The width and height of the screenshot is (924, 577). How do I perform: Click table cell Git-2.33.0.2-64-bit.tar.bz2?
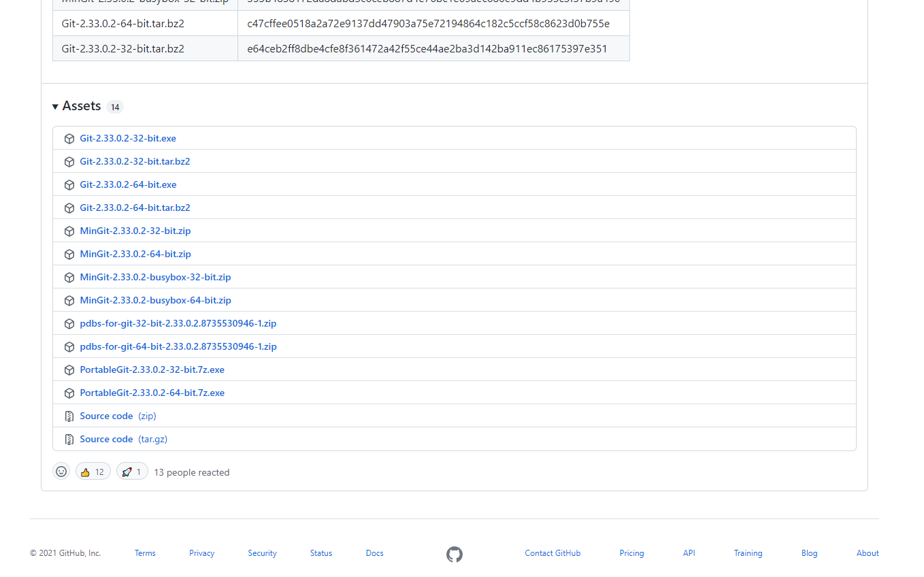pyautogui.click(x=145, y=24)
